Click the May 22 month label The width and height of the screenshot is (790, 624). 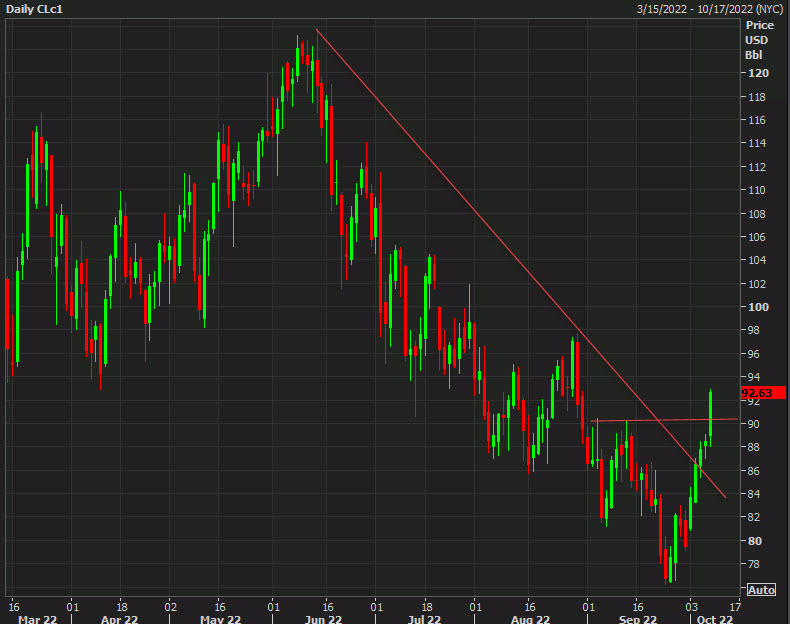point(220,619)
